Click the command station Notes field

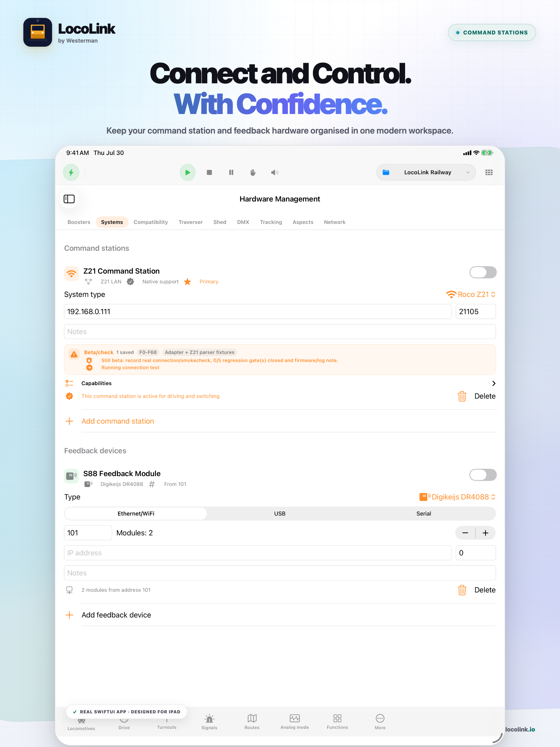click(x=280, y=332)
